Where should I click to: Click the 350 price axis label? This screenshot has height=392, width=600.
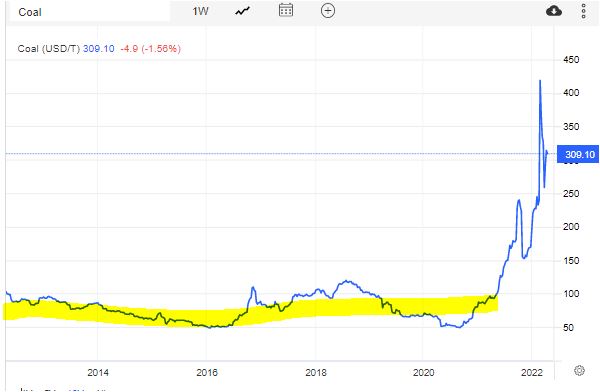click(x=571, y=126)
